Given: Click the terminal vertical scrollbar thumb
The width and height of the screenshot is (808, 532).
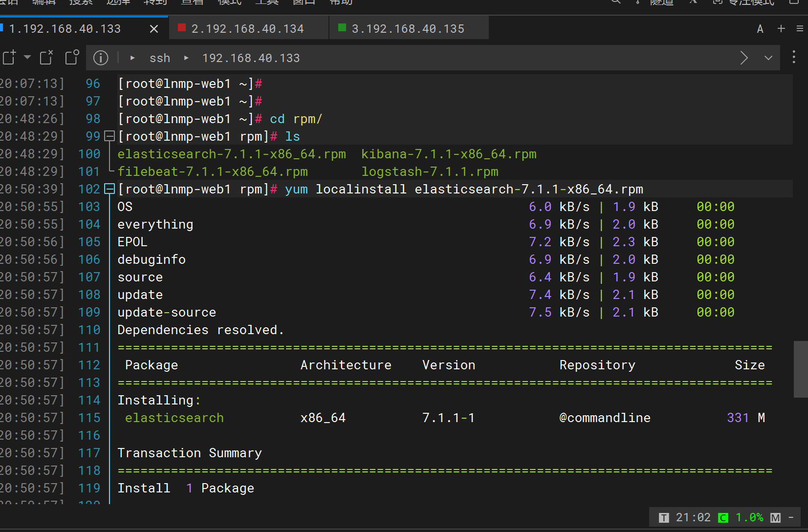Looking at the screenshot, I should 801,369.
